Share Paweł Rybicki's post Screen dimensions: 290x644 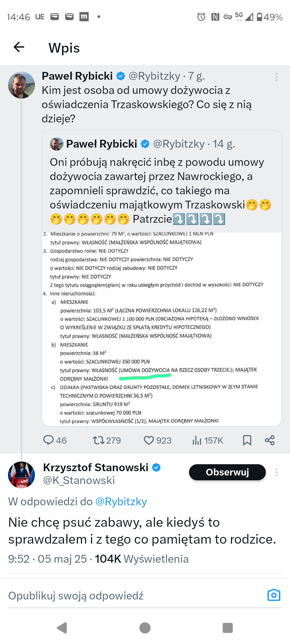coord(270,440)
